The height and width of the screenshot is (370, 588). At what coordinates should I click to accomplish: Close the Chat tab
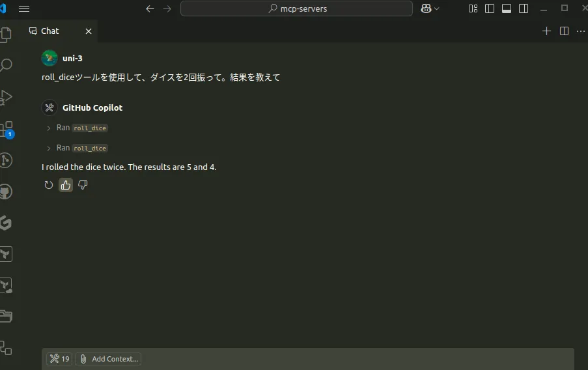coord(89,31)
